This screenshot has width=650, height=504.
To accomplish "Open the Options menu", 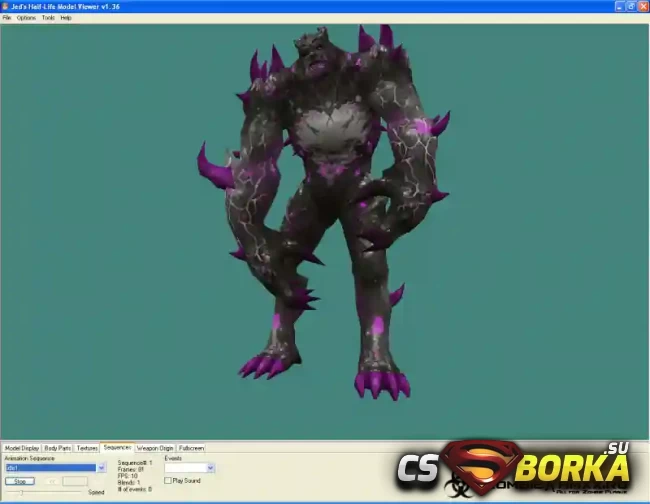I will (x=26, y=18).
